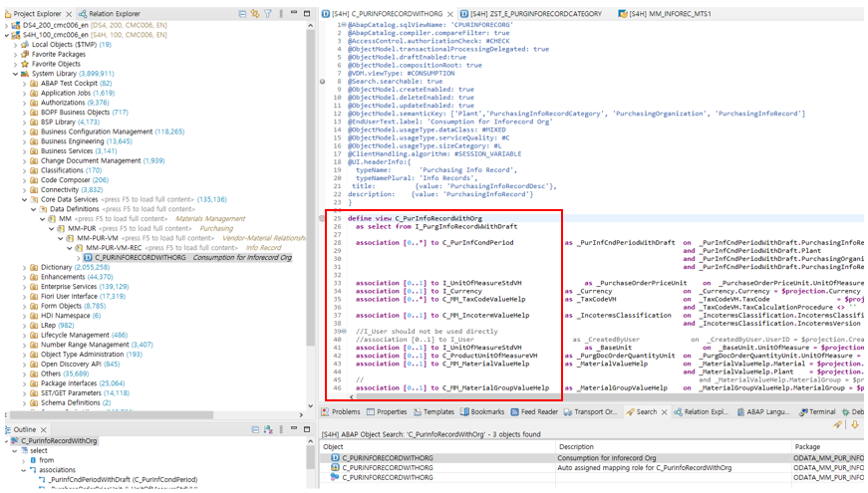
Task: Click the C_PurInfoRecordWithOrg root node in Outline
Action: 59,441
